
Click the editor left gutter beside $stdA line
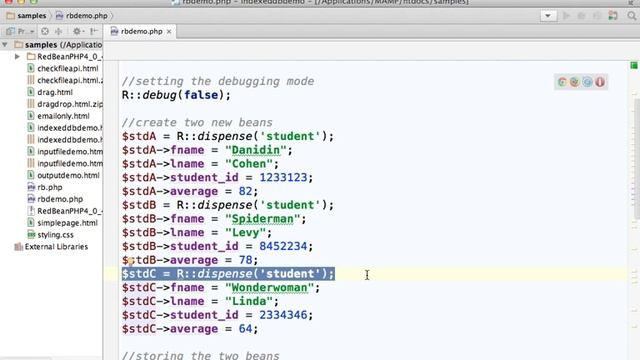[111, 136]
